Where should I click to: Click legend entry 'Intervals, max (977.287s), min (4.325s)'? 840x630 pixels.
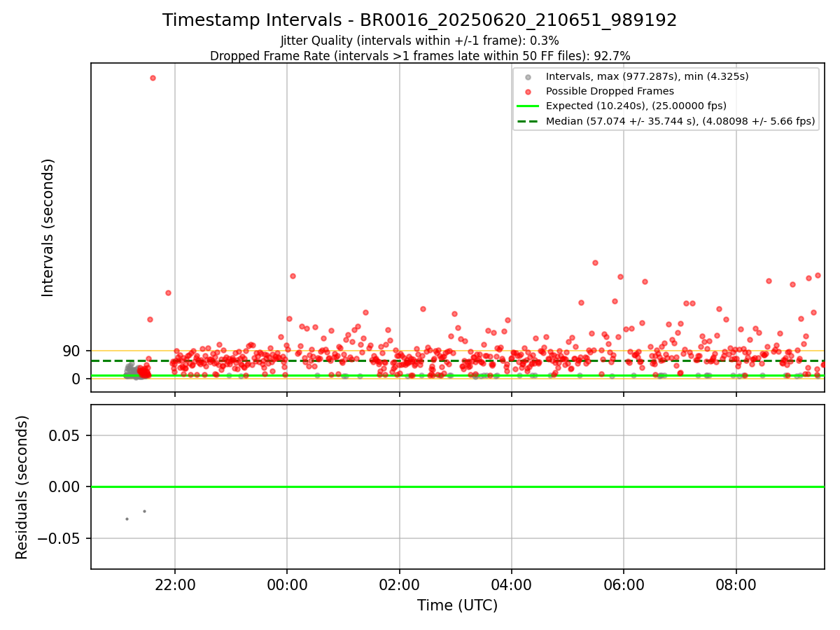(647, 76)
